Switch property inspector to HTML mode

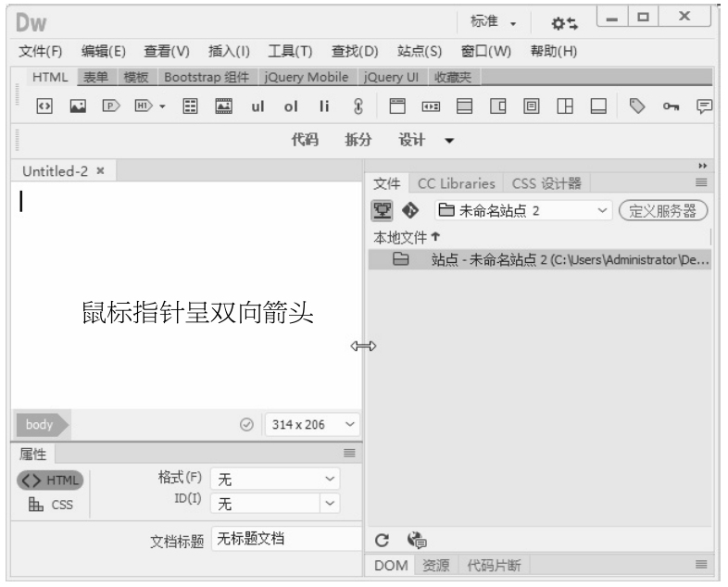50,480
